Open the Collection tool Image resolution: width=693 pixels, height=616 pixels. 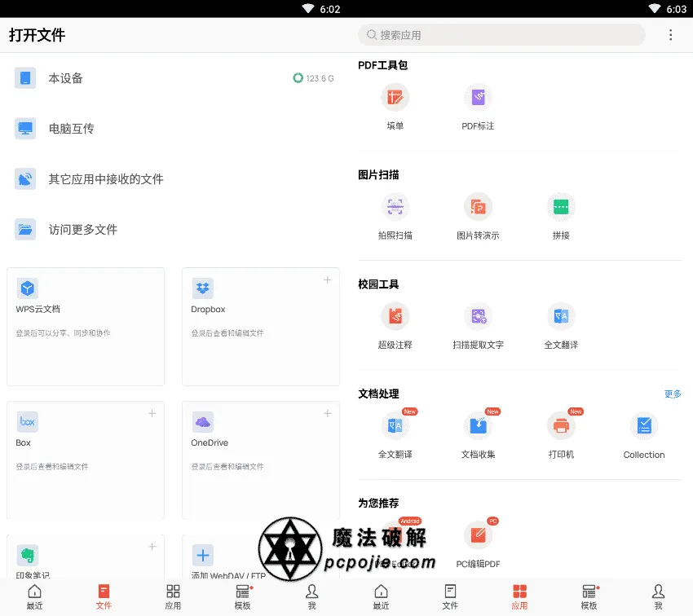(x=644, y=435)
